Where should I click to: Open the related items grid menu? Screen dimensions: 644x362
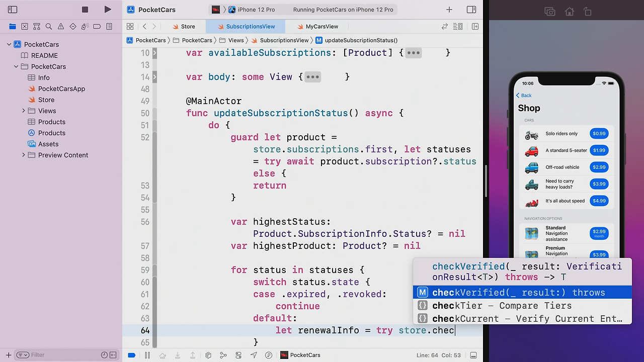pyautogui.click(x=130, y=26)
